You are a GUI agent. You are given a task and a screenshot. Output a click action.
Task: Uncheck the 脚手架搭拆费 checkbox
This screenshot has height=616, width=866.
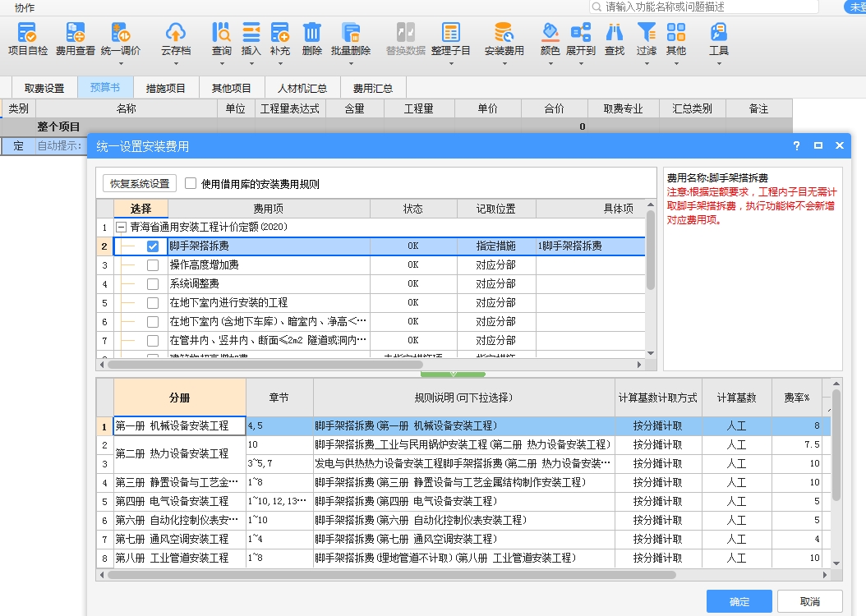pos(153,246)
